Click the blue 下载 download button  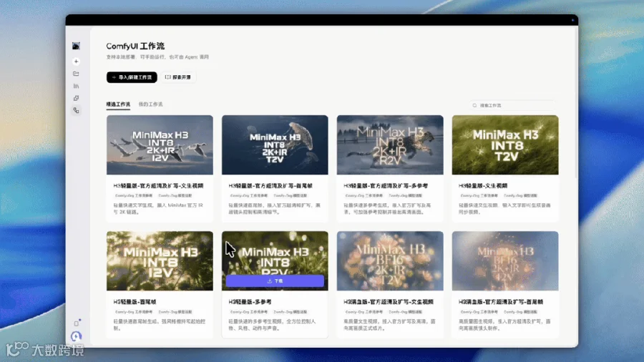(275, 281)
